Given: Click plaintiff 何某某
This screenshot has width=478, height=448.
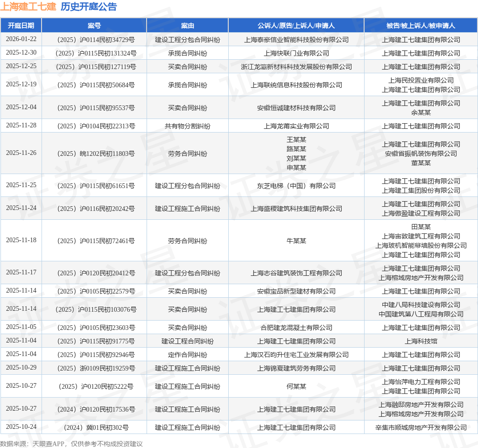Looking at the screenshot, I should pyautogui.click(x=296, y=386).
